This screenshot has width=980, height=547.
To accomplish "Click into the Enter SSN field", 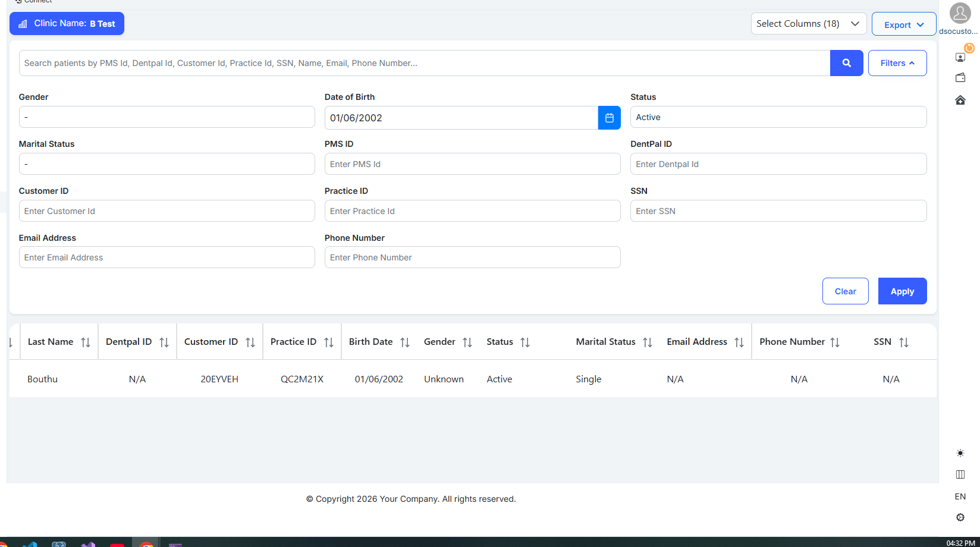I will pos(778,211).
